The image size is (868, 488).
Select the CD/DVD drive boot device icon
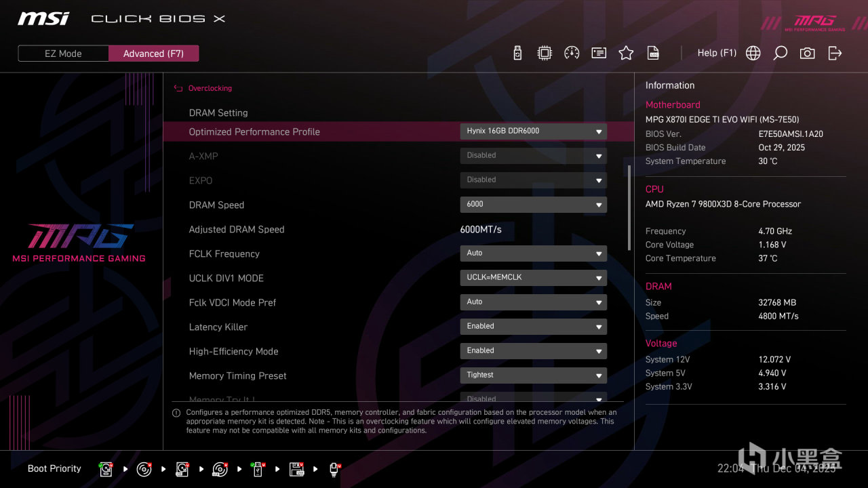click(144, 469)
